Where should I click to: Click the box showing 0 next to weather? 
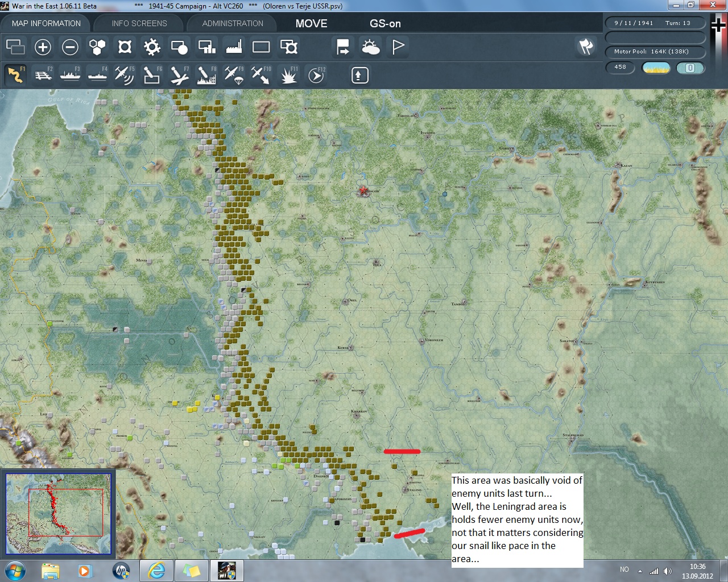(x=690, y=68)
